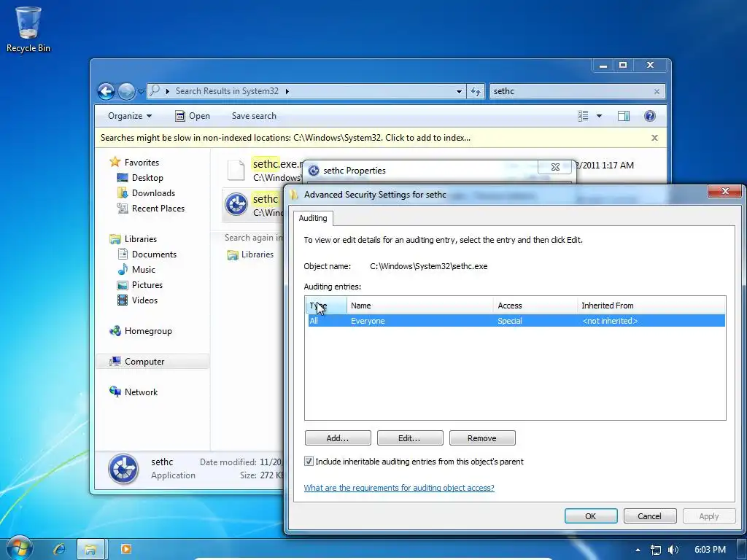Open the Organize menu

tap(130, 116)
